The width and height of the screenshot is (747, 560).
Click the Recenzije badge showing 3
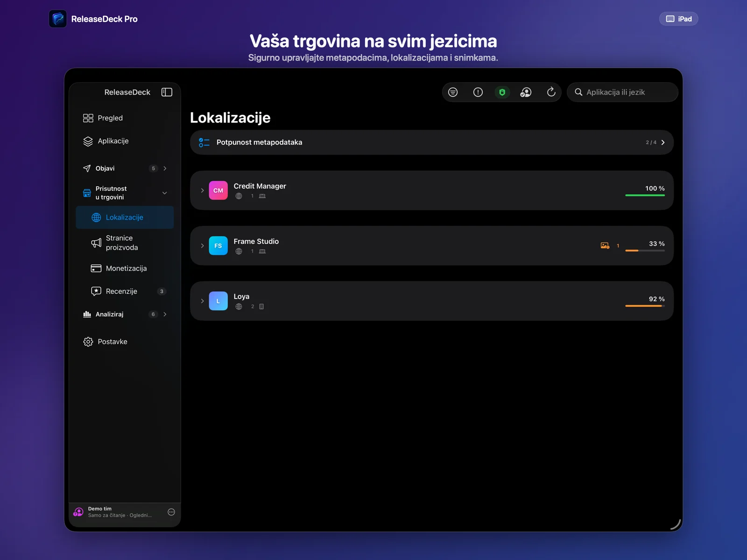[x=162, y=291]
